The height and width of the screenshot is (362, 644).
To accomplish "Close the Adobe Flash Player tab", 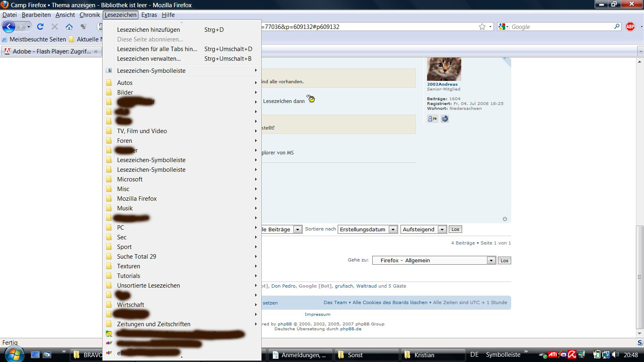I will [x=95, y=51].
